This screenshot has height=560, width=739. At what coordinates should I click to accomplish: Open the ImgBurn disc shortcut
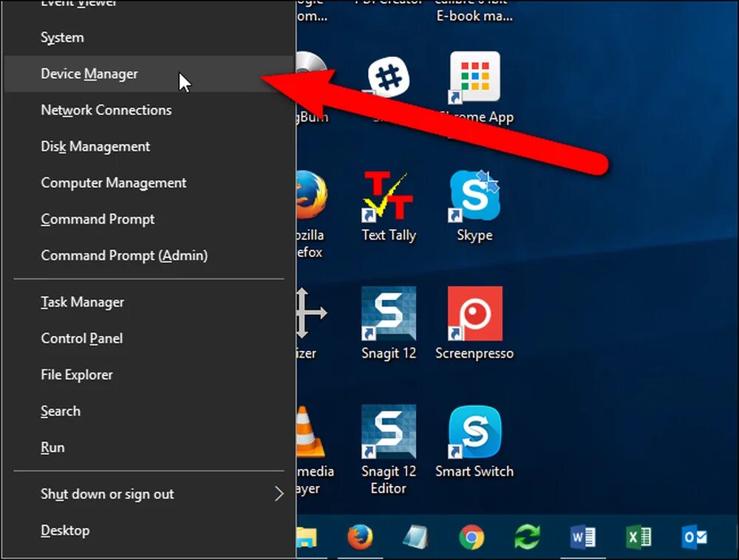312,88
